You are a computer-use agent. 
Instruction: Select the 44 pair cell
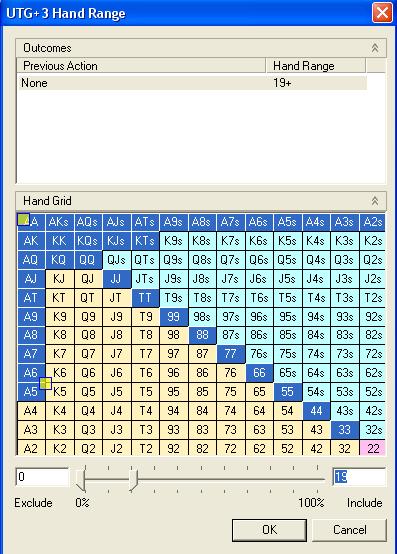point(316,411)
